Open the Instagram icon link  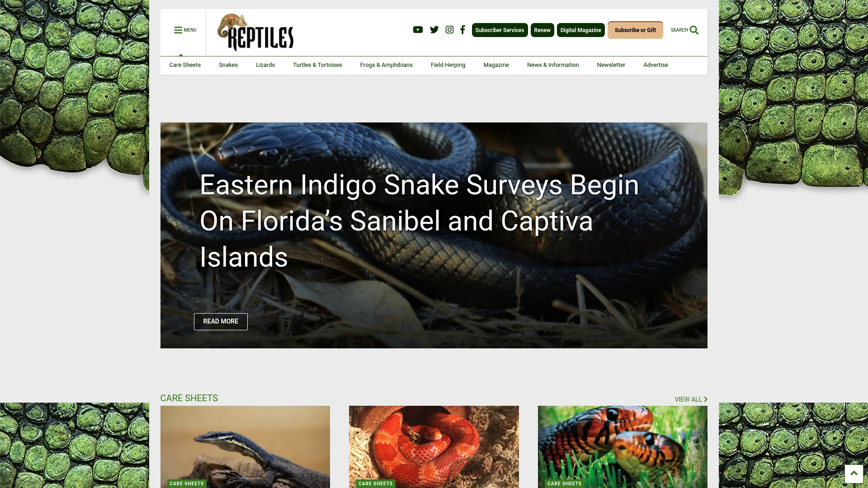[x=449, y=30]
